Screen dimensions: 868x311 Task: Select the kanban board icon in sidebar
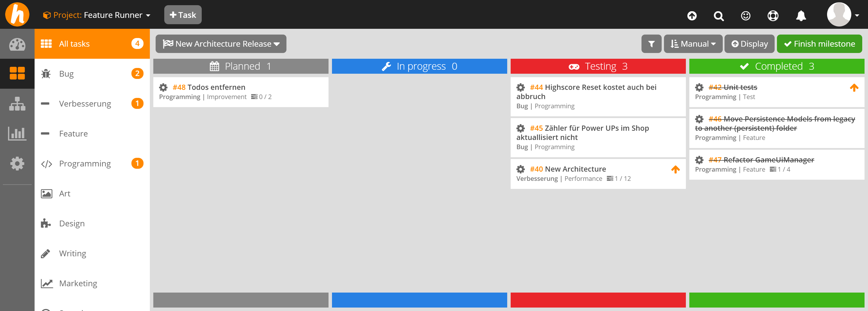(17, 73)
